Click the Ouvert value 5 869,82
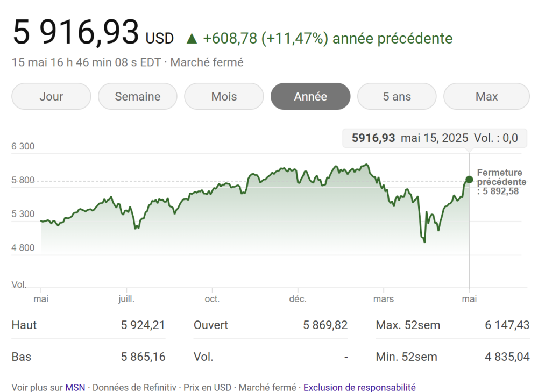This screenshot has width=538, height=392. click(x=325, y=325)
